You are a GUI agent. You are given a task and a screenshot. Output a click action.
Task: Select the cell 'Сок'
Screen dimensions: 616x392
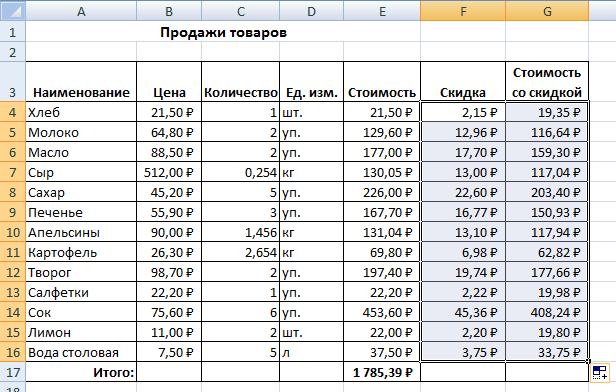point(81,312)
